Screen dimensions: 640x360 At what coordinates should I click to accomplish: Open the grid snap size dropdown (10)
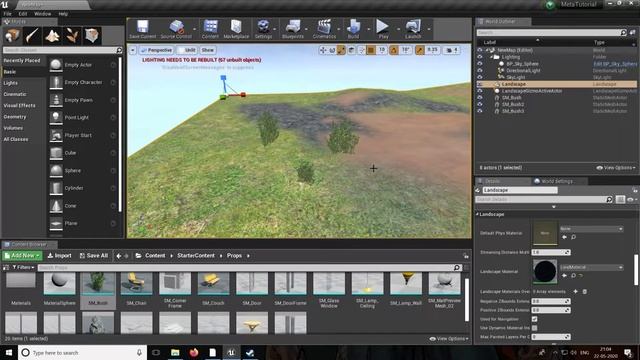click(x=382, y=50)
